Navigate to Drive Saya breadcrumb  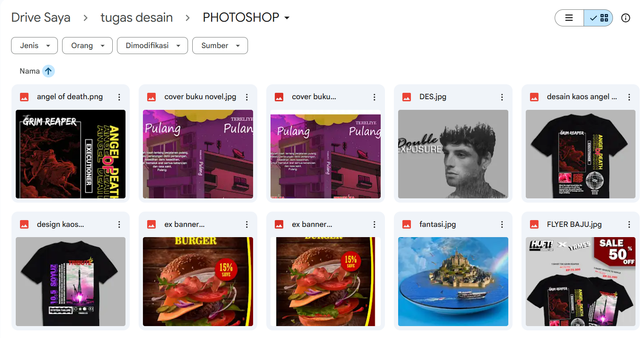click(41, 17)
